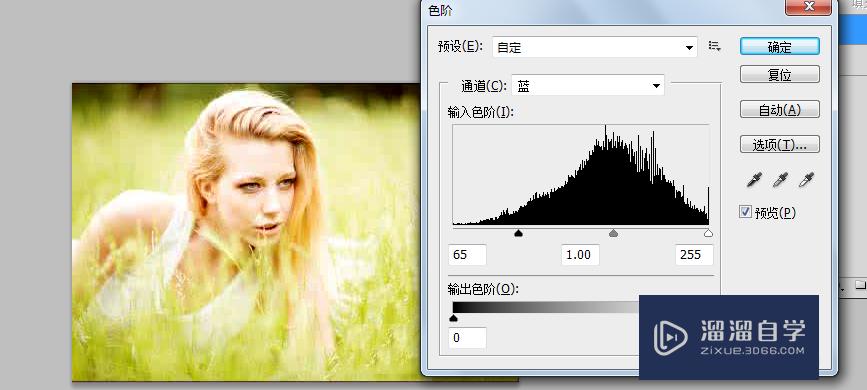This screenshot has width=867, height=390.
Task: Click the shadow input field showing 65
Action: pyautogui.click(x=468, y=255)
